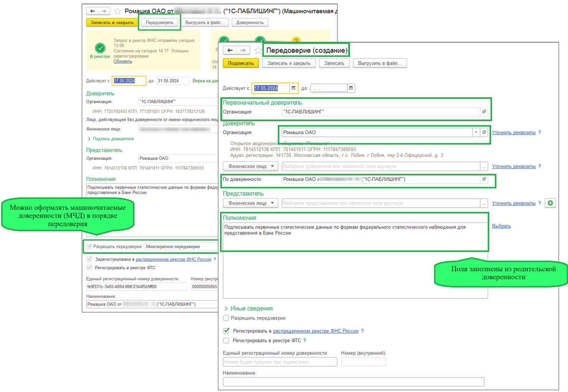Enable 'Разрешить передоверие' in Передоверие form
Image resolution: width=568 pixels, height=392 pixels.
tap(226, 318)
